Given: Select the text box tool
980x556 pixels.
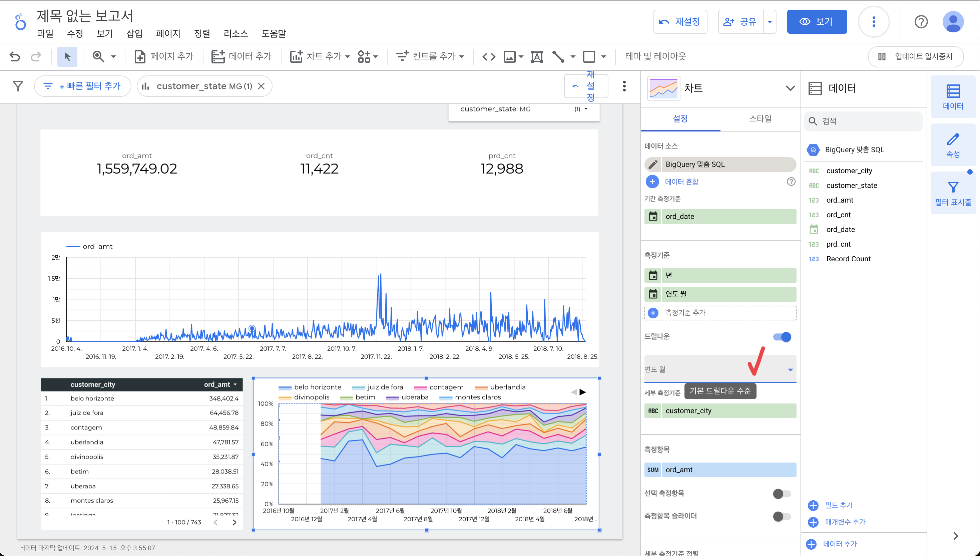Looking at the screenshot, I should [x=537, y=56].
